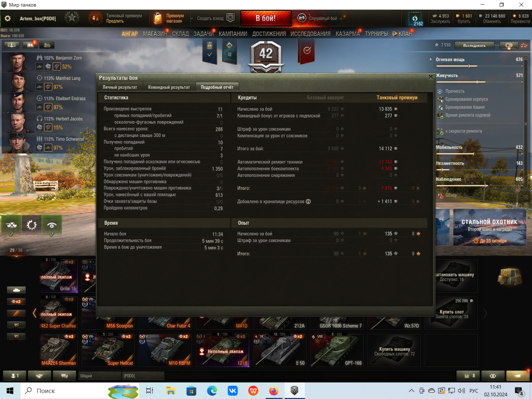Open the Artem_box[PODO] player profile
This screenshot has width=532, height=399.
coord(38,19)
